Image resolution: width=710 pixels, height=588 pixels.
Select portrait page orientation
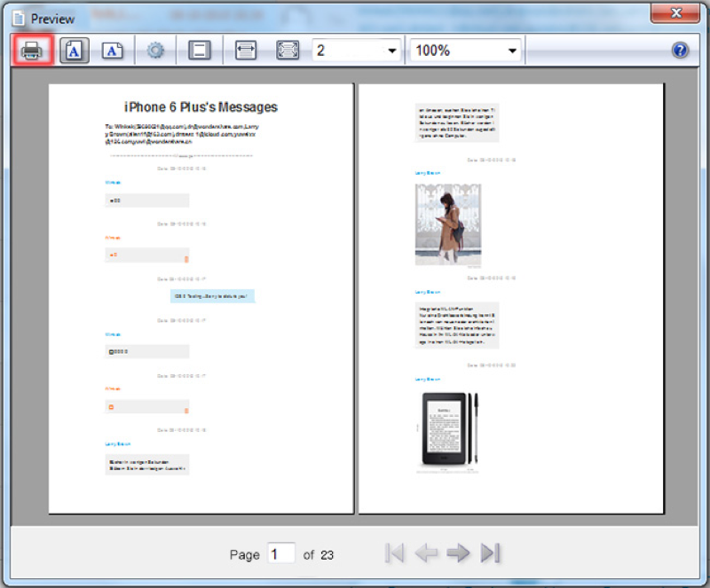click(75, 51)
